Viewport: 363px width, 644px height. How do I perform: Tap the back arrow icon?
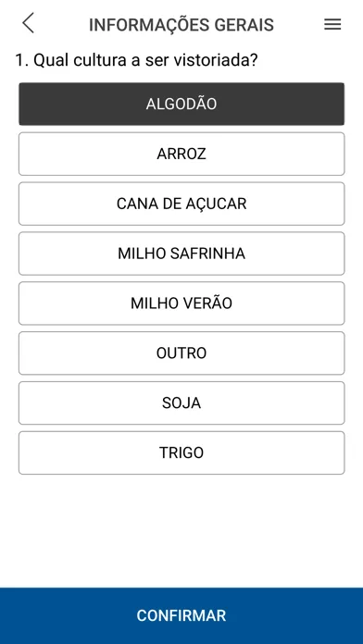(x=28, y=23)
